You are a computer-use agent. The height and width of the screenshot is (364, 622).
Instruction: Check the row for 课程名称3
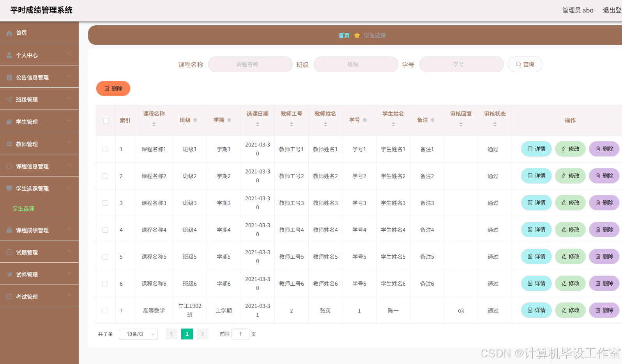coord(105,203)
